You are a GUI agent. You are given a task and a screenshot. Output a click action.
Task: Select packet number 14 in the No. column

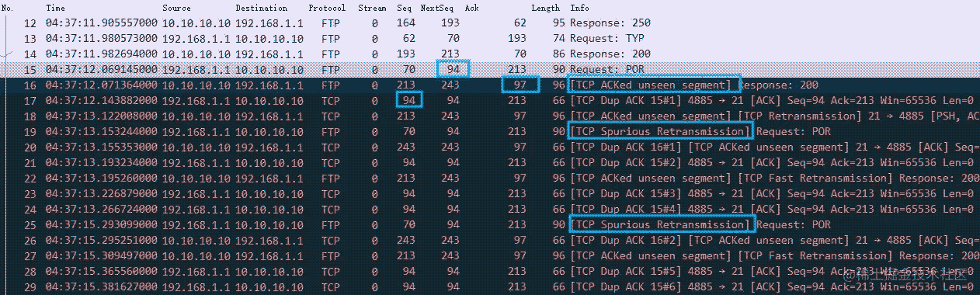[x=30, y=54]
